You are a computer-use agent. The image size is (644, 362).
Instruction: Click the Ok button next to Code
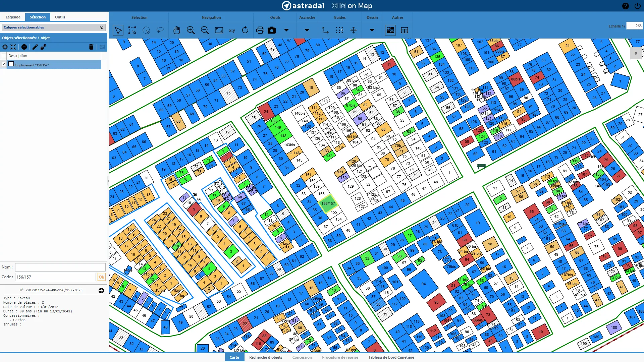[x=102, y=277]
